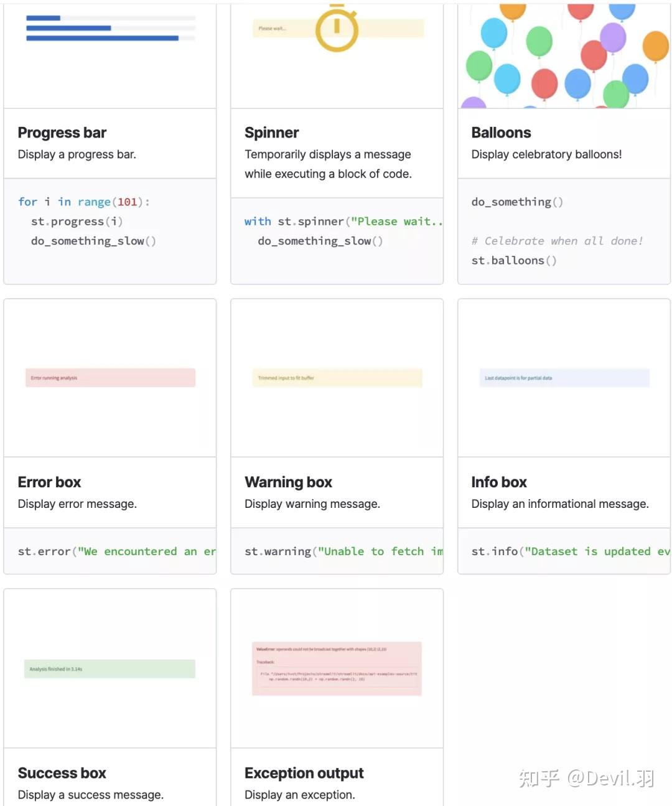Open the Exception output card title
Image resolution: width=672 pixels, height=806 pixels.
click(x=304, y=773)
